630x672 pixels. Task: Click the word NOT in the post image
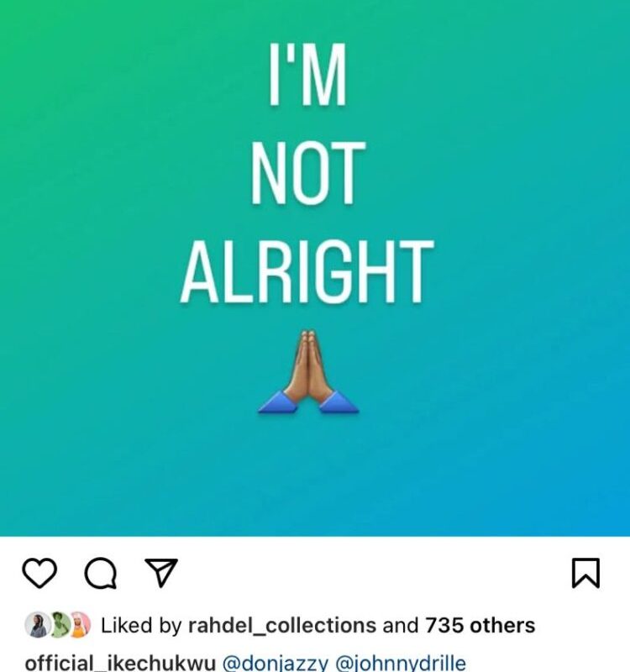click(x=307, y=173)
